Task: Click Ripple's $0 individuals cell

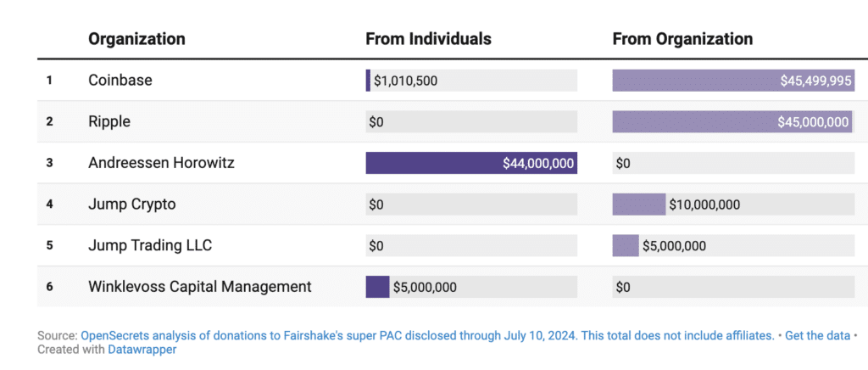Action: point(376,122)
